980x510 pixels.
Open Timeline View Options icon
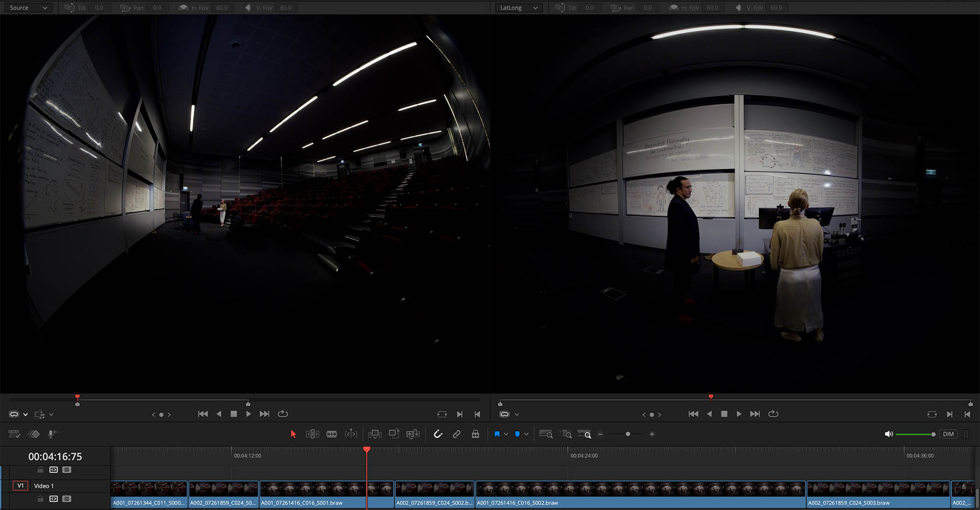[x=14, y=434]
